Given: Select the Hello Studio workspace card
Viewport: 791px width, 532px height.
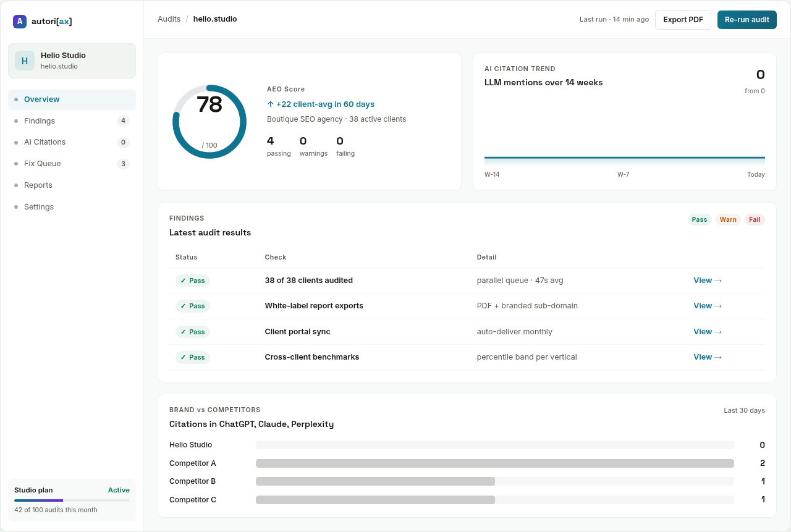Looking at the screenshot, I should coord(72,61).
